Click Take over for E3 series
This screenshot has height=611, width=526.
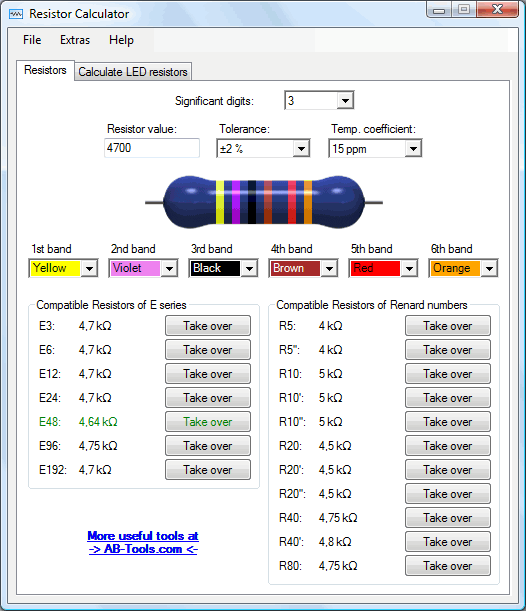click(x=208, y=326)
